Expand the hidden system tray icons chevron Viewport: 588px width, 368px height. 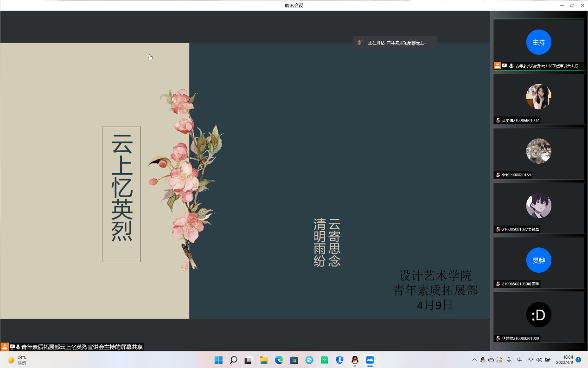point(474,360)
